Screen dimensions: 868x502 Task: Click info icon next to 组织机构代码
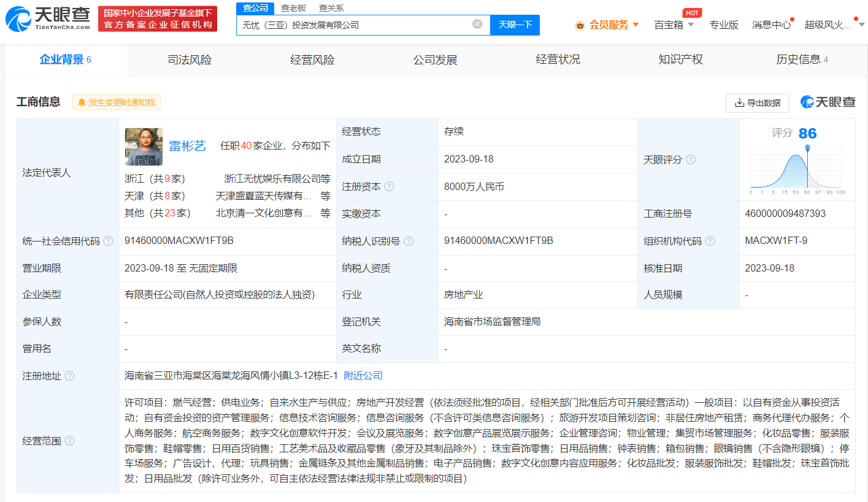[x=710, y=241]
